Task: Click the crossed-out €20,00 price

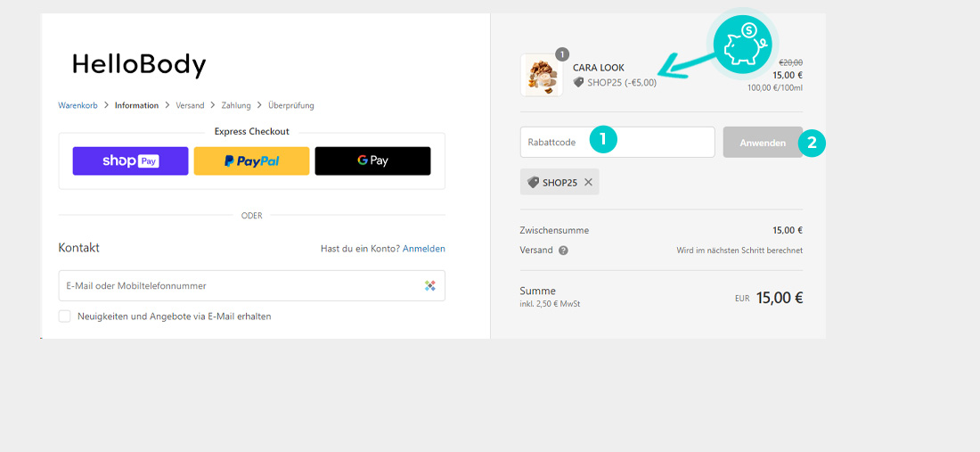Action: 790,62
